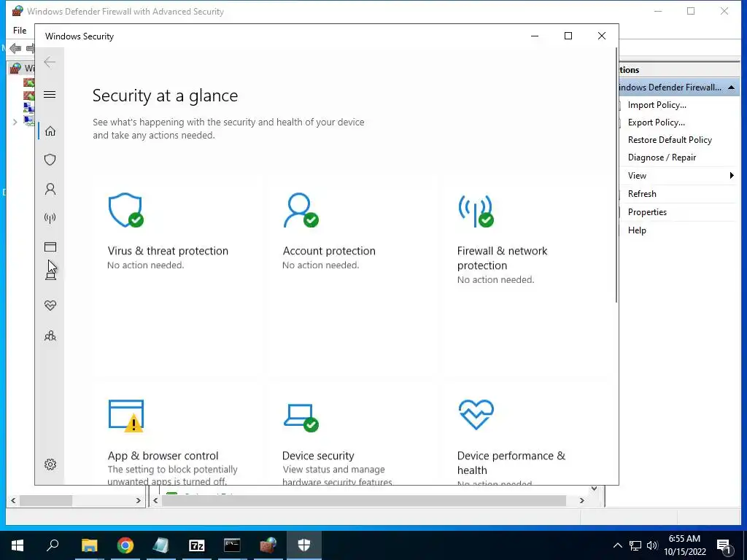Open Help in Actions pane

click(x=636, y=230)
